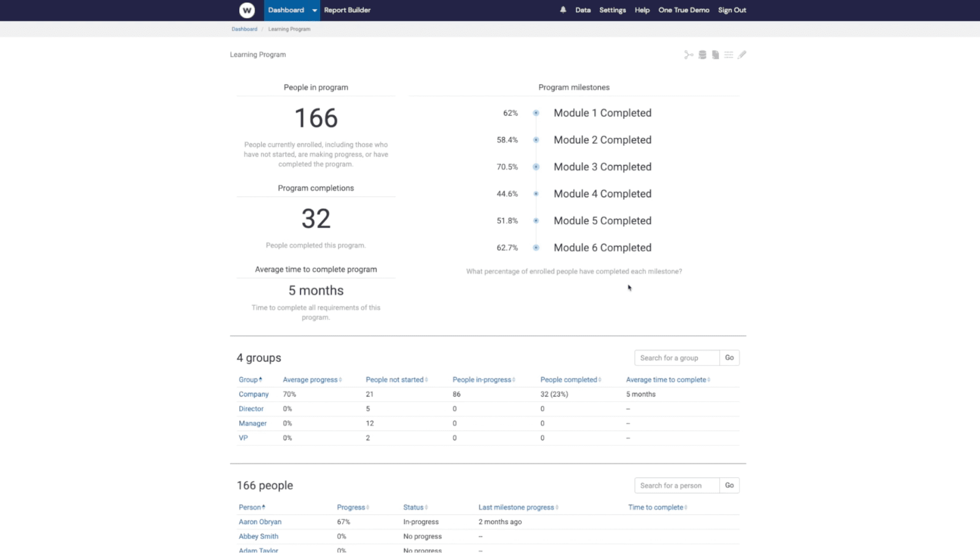Click the 32 (23%) cell in Company row
The width and height of the screenshot is (980, 553).
click(554, 395)
